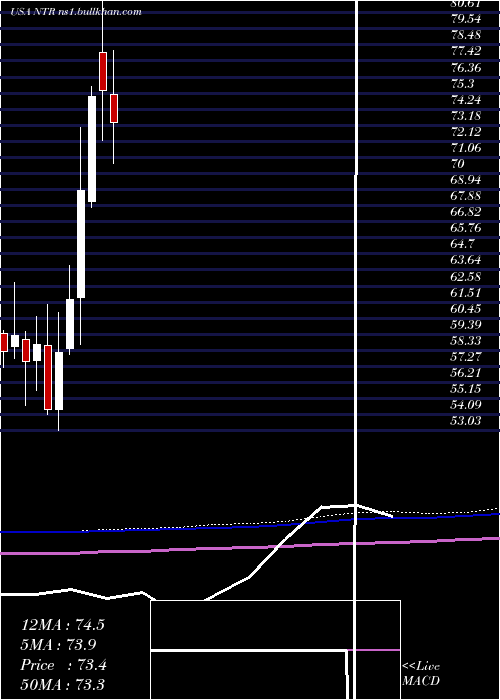Click the 64.7 price axis label
The width and height of the screenshot is (500, 700).
coord(462,244)
